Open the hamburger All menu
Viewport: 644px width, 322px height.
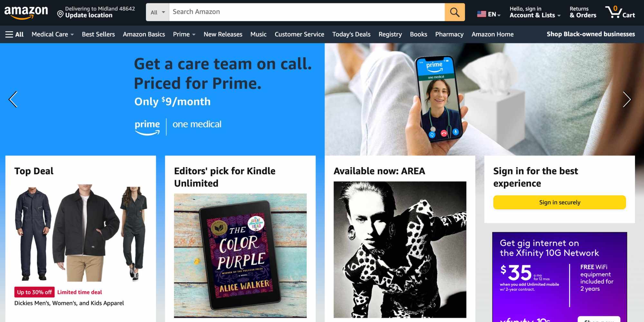tap(14, 34)
